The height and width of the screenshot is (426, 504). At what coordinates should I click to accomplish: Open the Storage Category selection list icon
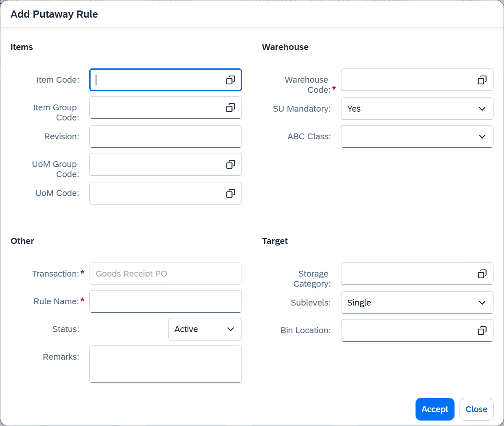tap(481, 274)
